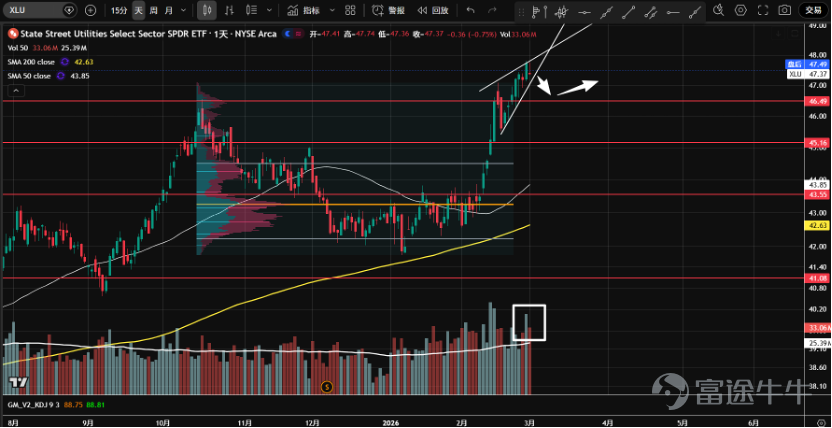This screenshot has width=832, height=428.
Task: Click the 交易 trade button
Action: pyautogui.click(x=813, y=10)
